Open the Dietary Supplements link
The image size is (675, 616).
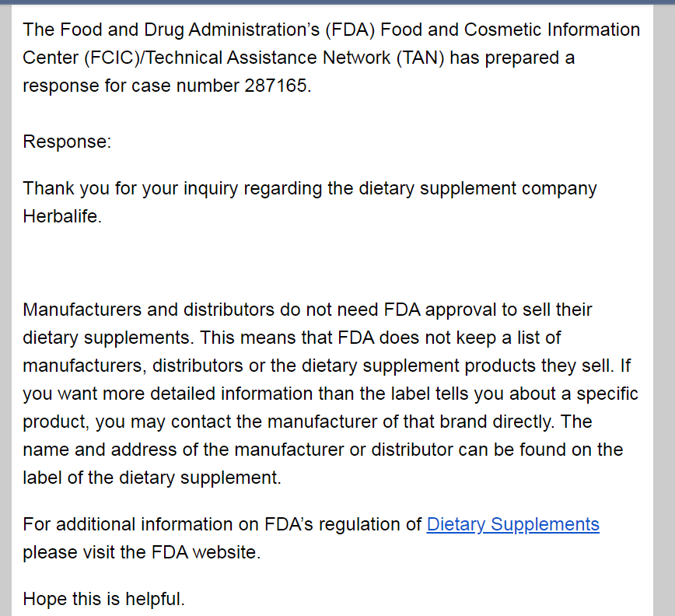pos(512,524)
